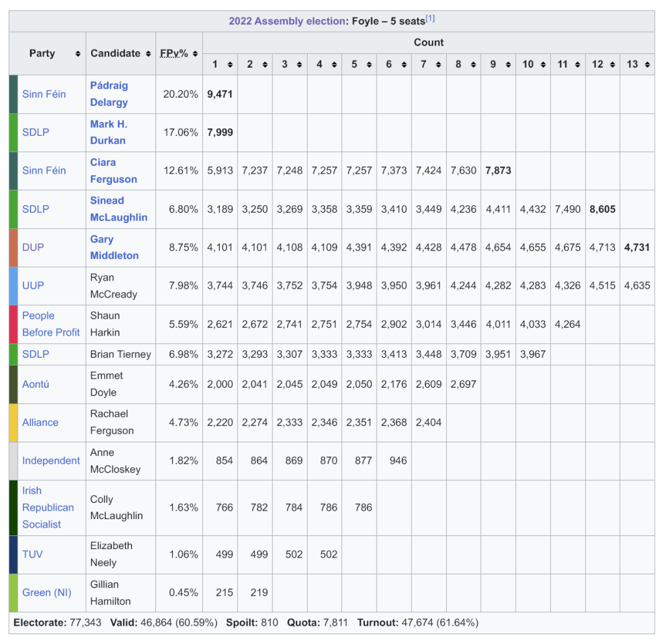Click Anne McCloskey count value 946
This screenshot has width=666, height=644.
[399, 461]
